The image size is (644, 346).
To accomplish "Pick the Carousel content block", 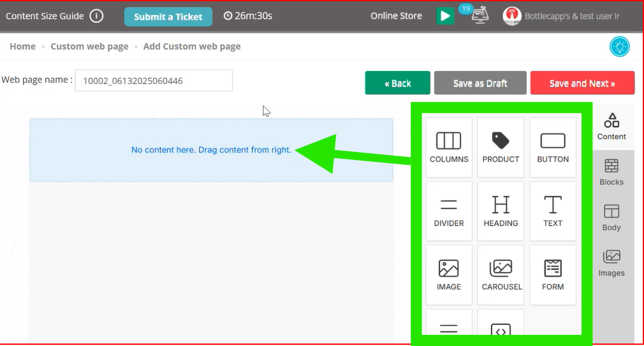I will pyautogui.click(x=501, y=275).
